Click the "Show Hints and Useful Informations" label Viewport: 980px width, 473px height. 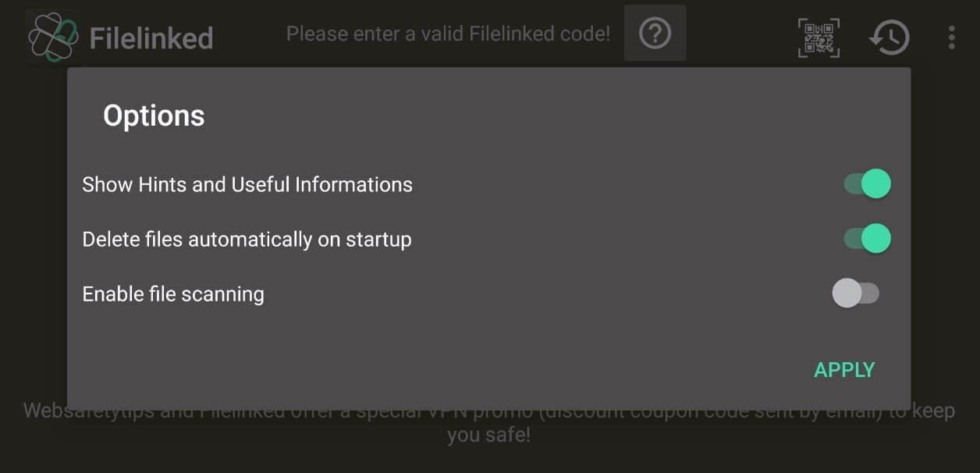247,185
